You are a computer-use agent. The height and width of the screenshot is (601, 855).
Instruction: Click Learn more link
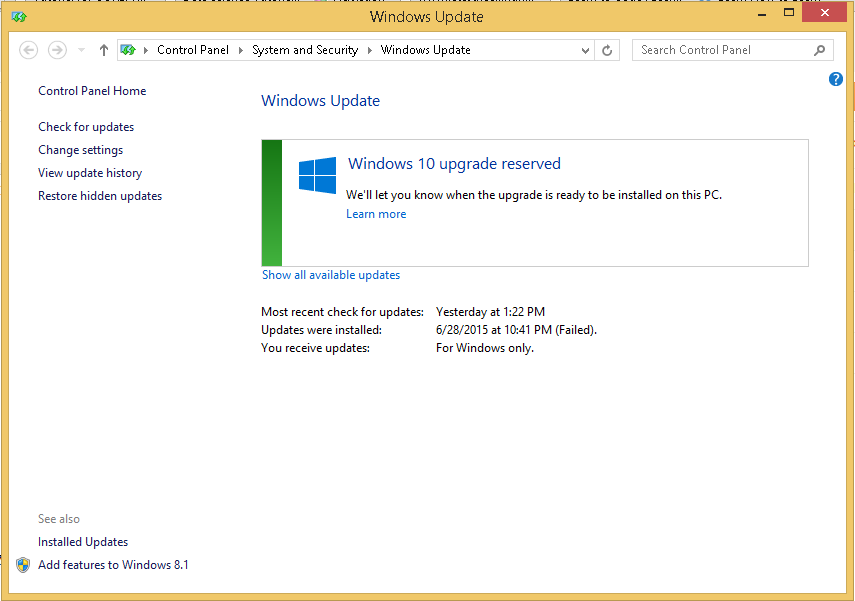coord(376,214)
